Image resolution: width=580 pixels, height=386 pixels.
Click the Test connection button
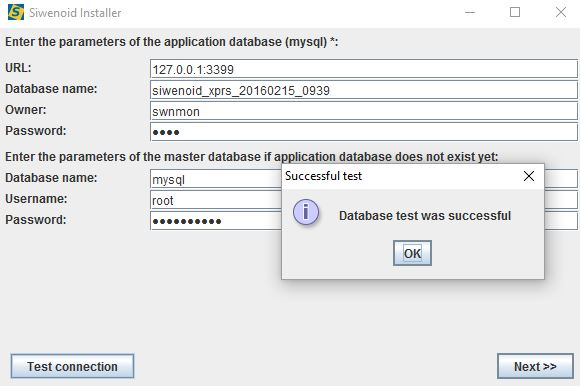click(72, 366)
